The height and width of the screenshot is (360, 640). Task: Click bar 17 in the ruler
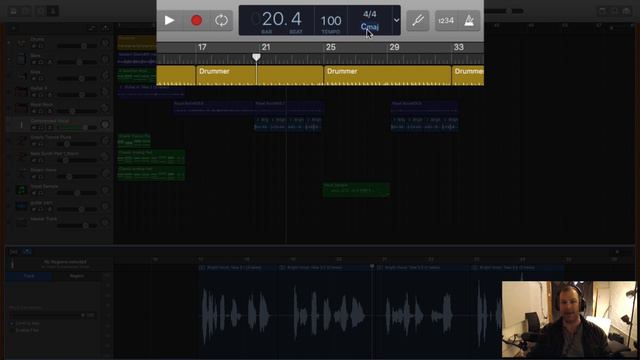tap(202, 47)
